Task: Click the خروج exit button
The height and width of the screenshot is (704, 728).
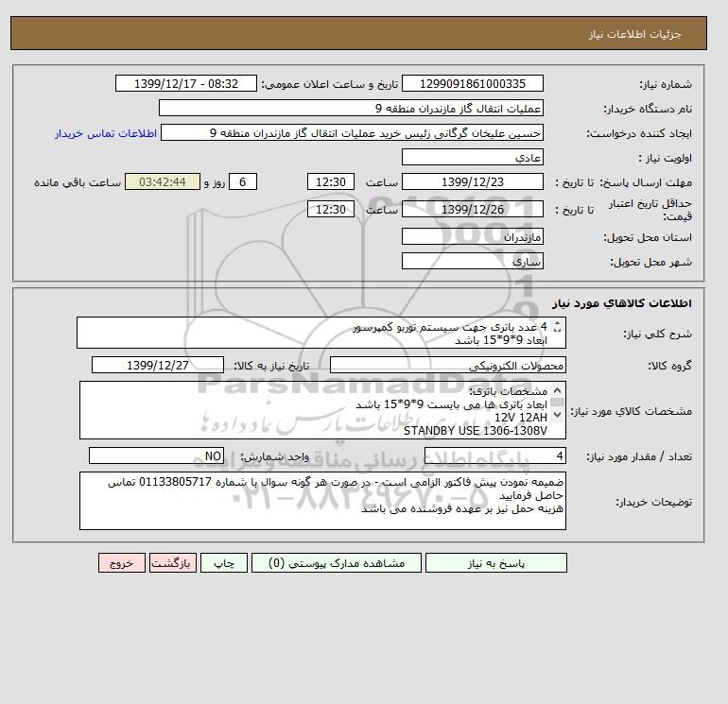Action: coord(122,562)
